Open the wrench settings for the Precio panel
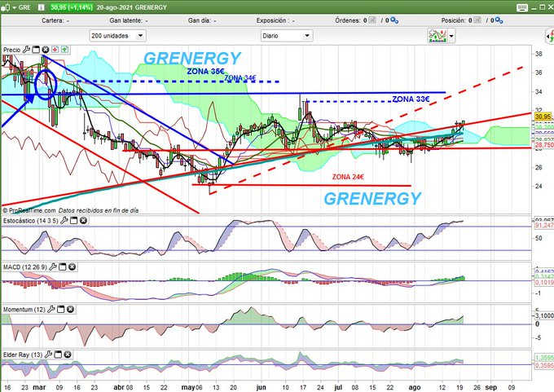Image resolution: width=554 pixels, height=392 pixels. 26,50
